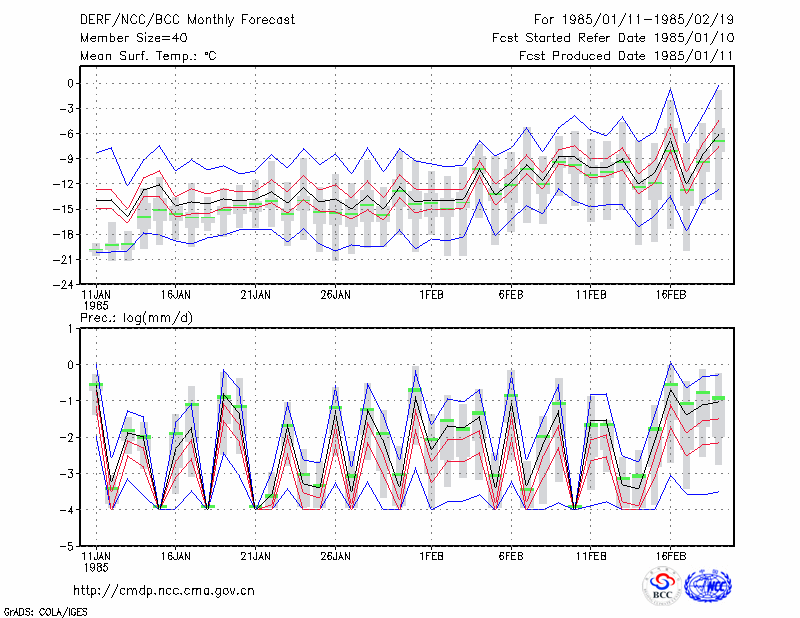The width and height of the screenshot is (800, 618).
Task: Click 1FEB tick on temperature chart axis
Action: click(x=431, y=295)
